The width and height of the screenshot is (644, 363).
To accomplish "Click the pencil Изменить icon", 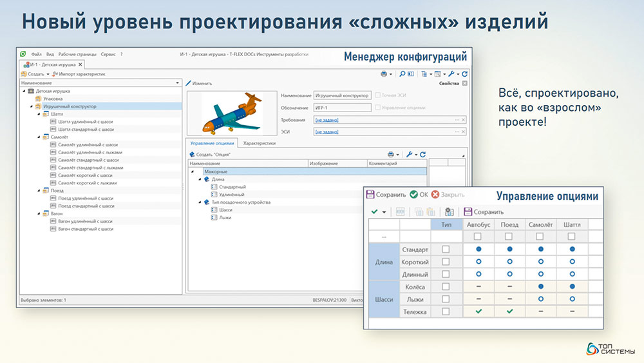I will 189,83.
